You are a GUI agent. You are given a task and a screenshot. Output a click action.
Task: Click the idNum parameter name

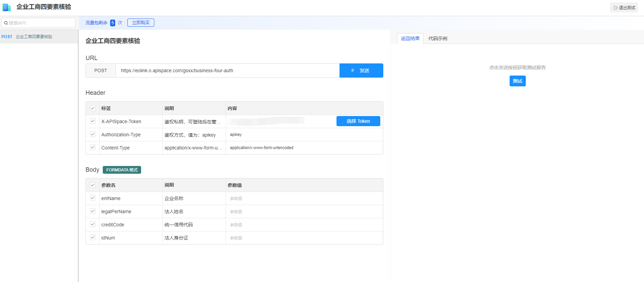pyautogui.click(x=108, y=238)
